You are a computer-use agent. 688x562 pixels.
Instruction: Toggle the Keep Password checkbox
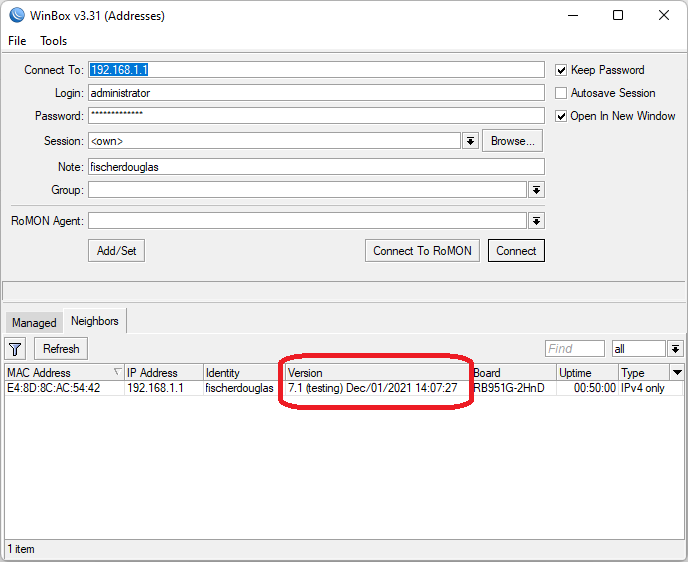click(x=561, y=70)
